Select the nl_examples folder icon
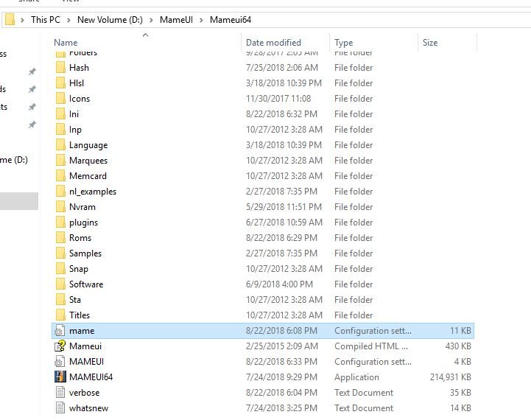Viewport: 531px width, 420px height. (x=60, y=192)
